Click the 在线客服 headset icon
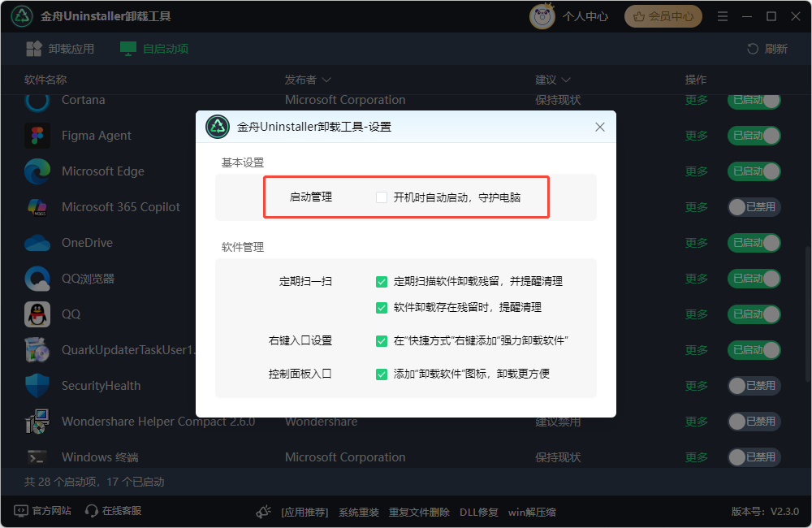Viewport: 812px width, 528px height. coord(92,511)
